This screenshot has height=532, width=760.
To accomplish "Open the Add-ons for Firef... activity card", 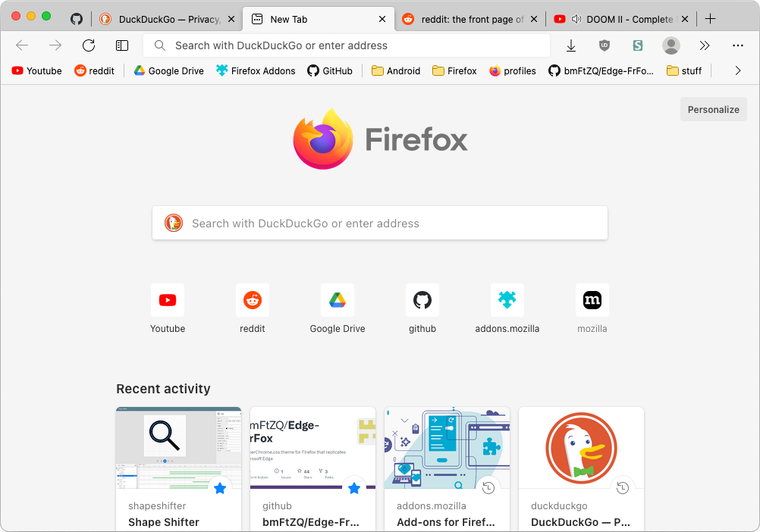I will pos(447,468).
